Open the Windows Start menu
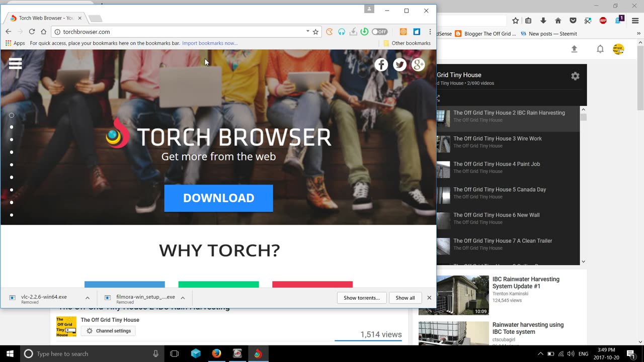Viewport: 644px width, 362px height. pos(10,353)
